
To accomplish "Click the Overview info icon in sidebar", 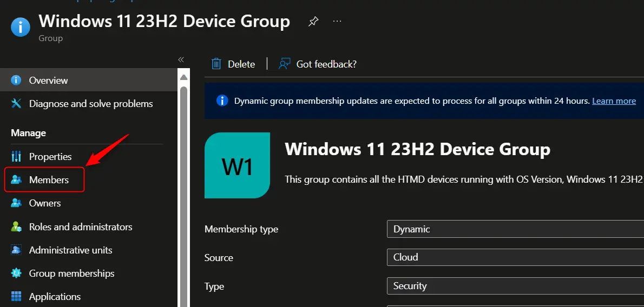I will tap(16, 80).
